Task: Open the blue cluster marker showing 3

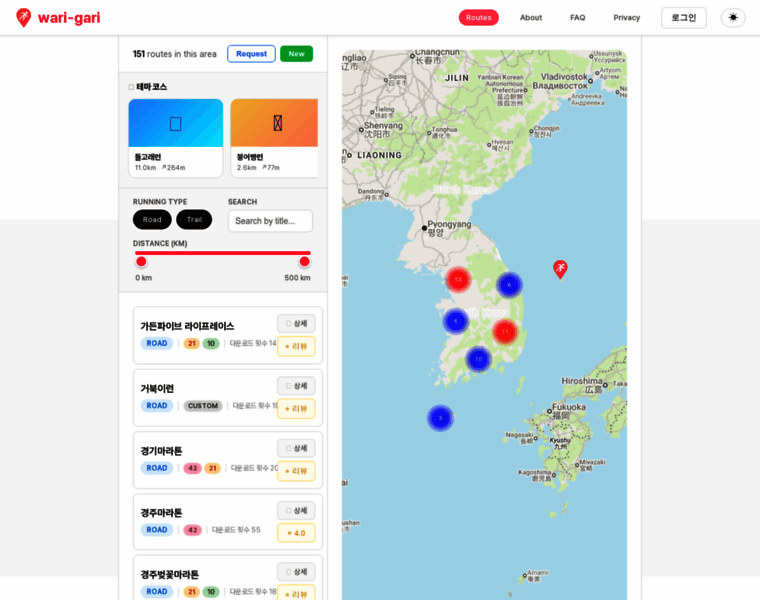Action: pyautogui.click(x=440, y=418)
